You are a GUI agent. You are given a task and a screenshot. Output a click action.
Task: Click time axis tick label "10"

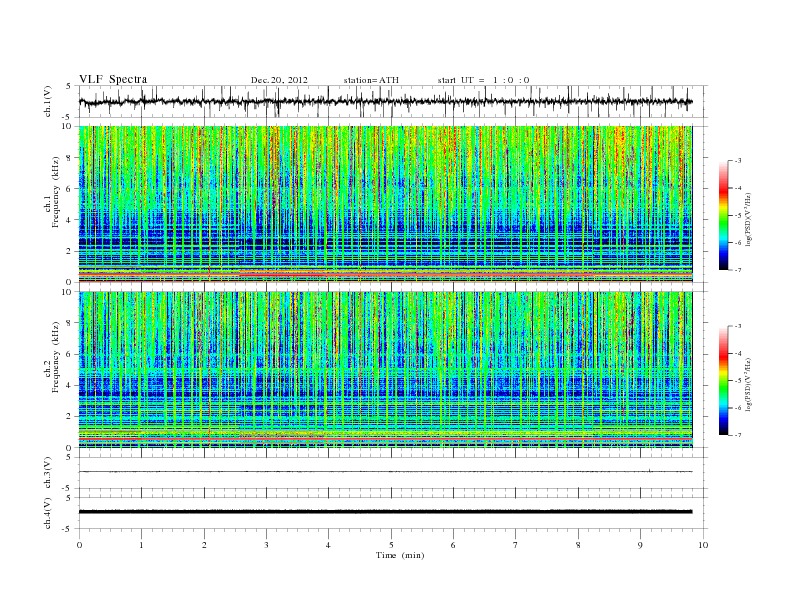click(x=703, y=545)
